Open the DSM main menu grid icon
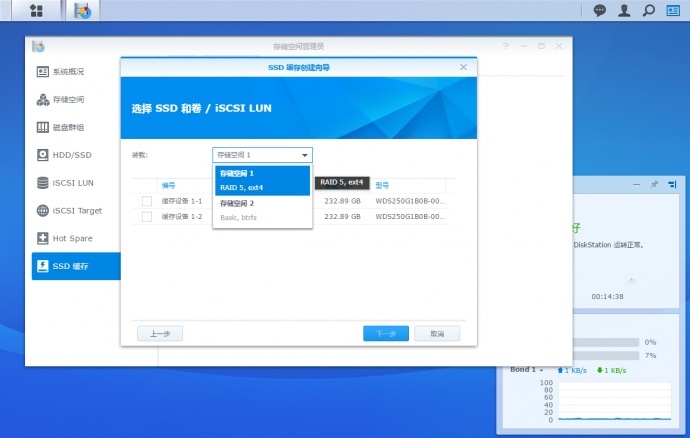 37,11
